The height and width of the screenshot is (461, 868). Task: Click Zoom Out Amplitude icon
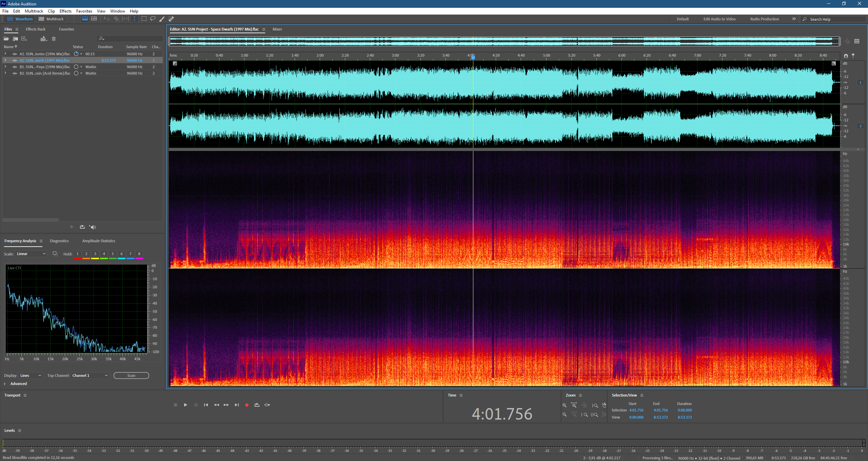[x=565, y=415]
